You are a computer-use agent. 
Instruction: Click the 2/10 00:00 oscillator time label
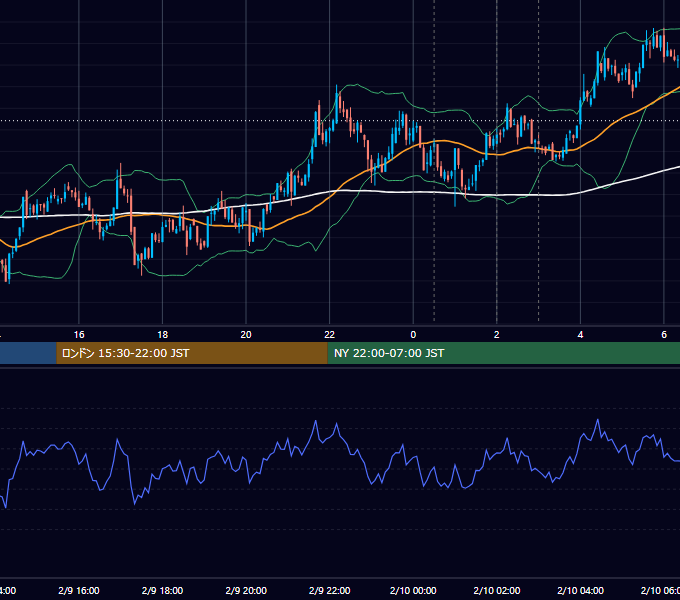tap(413, 590)
